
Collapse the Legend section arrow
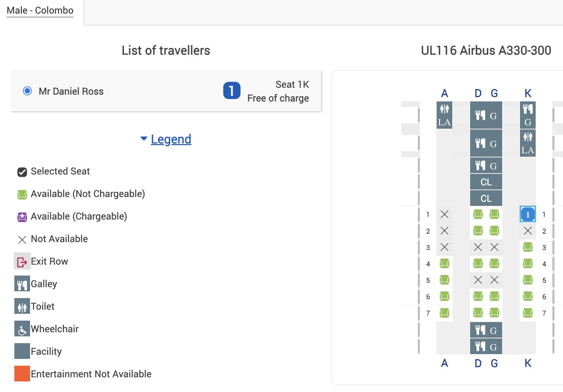click(144, 139)
